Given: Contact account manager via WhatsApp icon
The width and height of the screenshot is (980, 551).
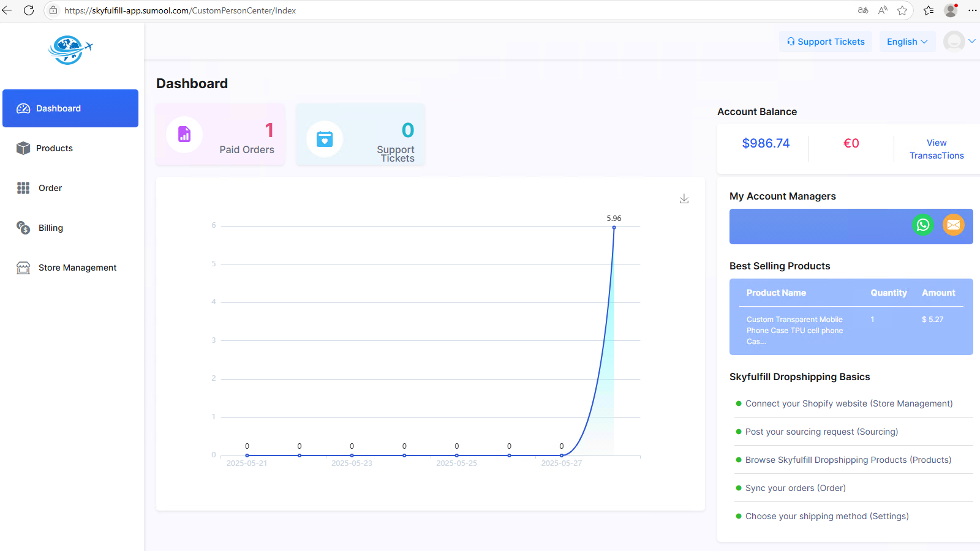Looking at the screenshot, I should click(923, 225).
